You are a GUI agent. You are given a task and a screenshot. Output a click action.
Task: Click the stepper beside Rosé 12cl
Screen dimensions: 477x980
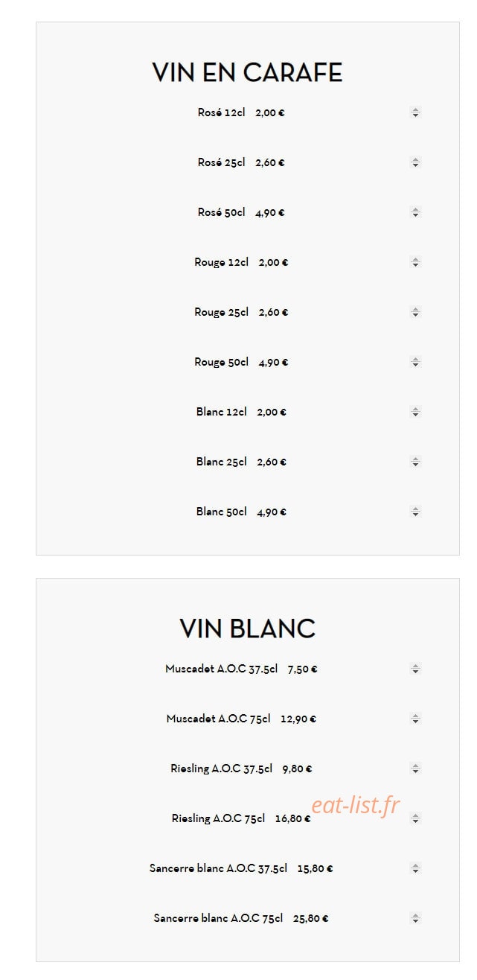pos(416,112)
